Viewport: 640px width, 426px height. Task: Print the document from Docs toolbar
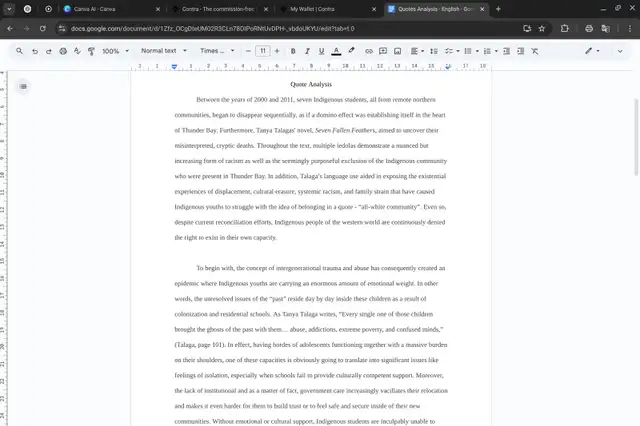click(63, 51)
